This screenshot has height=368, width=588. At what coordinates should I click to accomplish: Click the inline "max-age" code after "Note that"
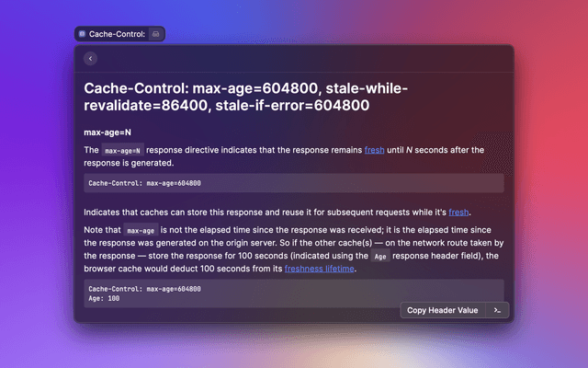(140, 231)
